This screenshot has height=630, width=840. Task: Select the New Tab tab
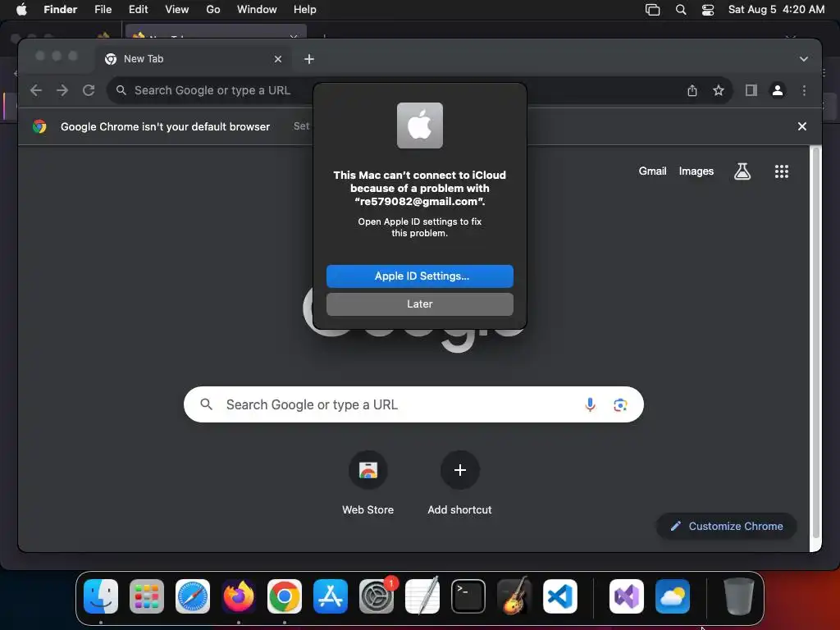(194, 59)
